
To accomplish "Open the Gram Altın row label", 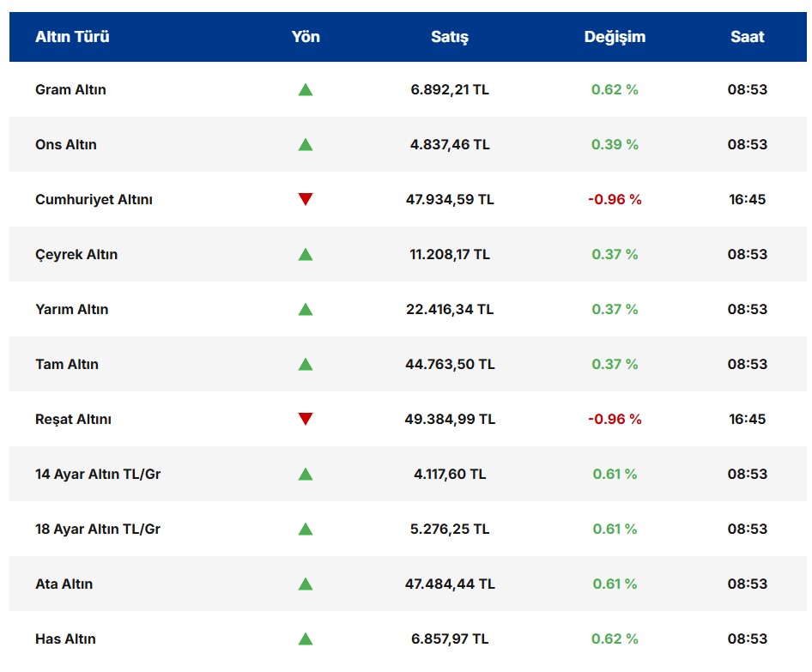I will (70, 89).
